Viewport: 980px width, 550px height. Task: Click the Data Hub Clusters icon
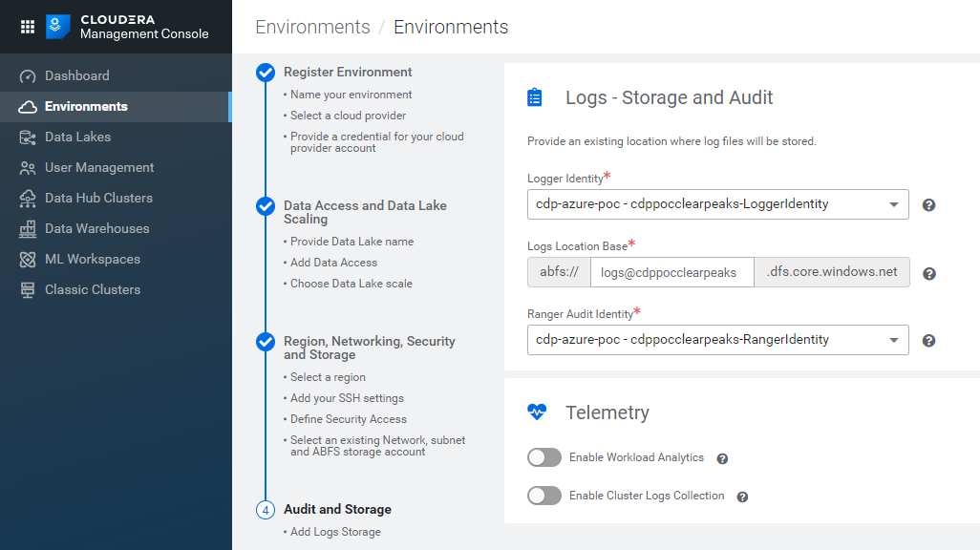[x=28, y=199]
